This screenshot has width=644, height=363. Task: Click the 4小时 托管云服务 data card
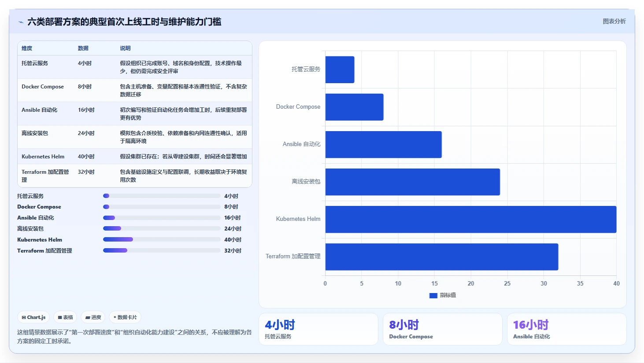tap(318, 329)
